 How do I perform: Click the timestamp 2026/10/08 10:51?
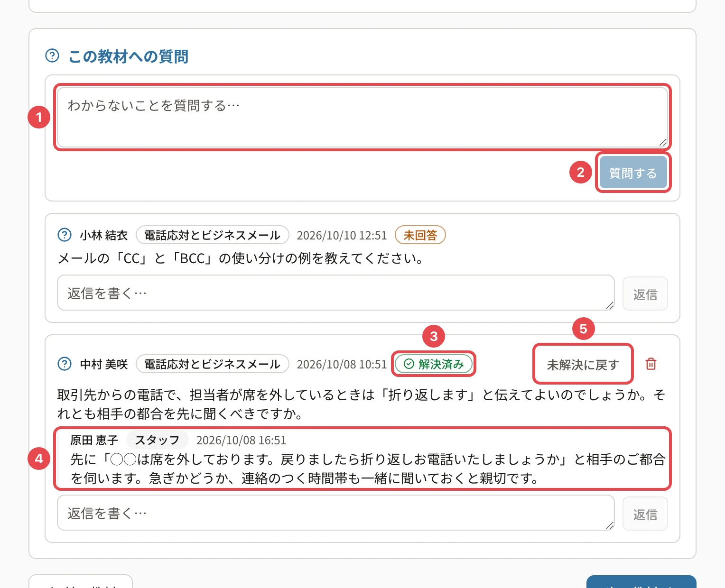click(342, 364)
